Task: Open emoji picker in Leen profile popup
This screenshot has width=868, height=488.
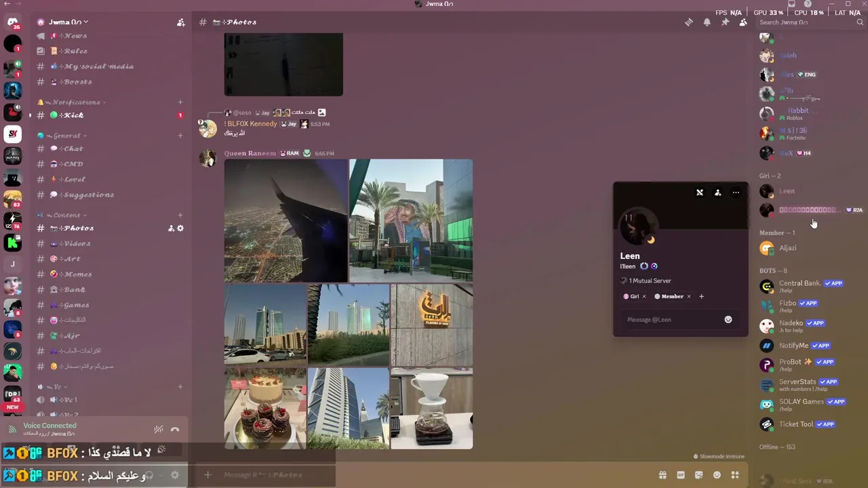Action: tap(728, 320)
